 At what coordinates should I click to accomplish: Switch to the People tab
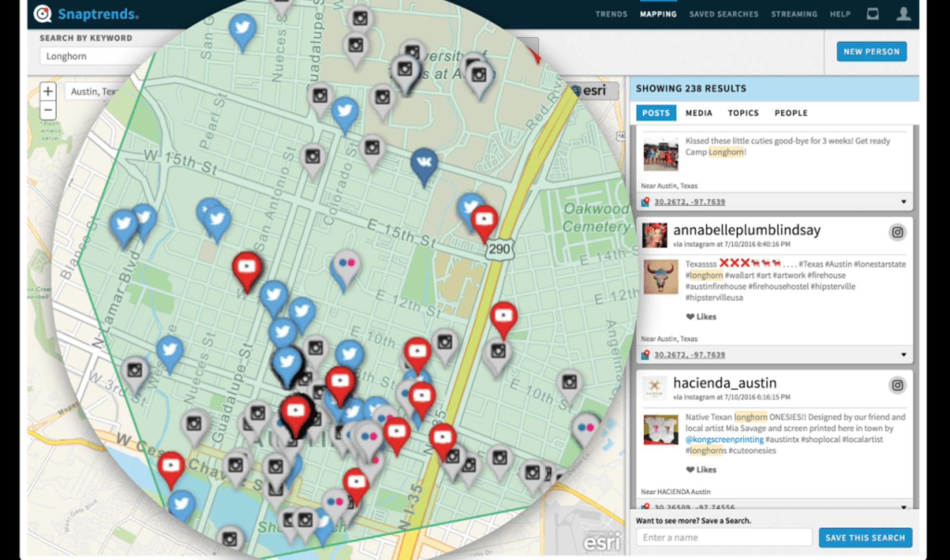(791, 113)
